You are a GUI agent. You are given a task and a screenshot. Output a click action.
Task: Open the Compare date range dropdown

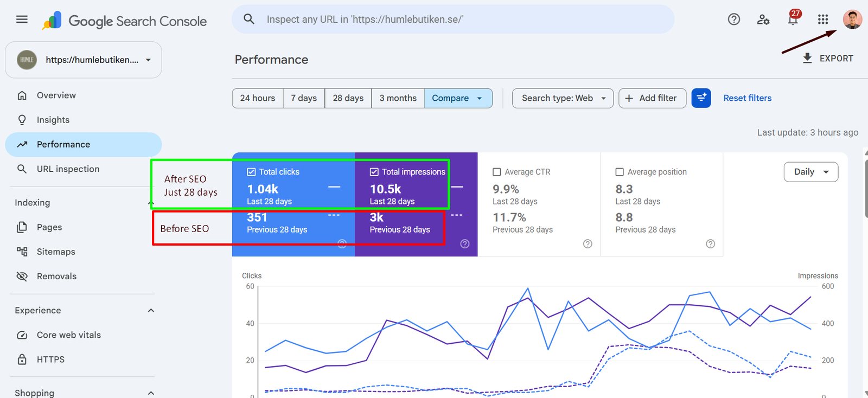458,98
